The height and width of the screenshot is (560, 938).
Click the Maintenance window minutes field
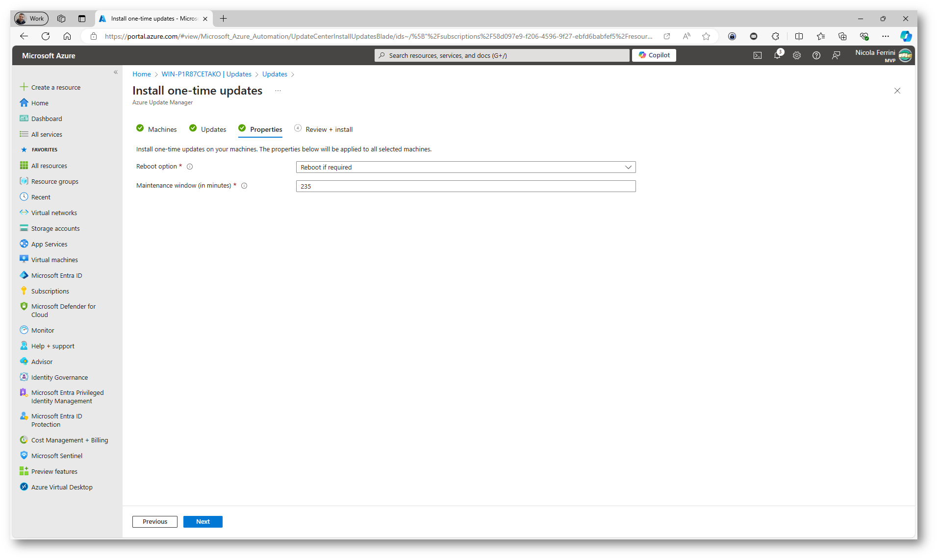click(466, 186)
